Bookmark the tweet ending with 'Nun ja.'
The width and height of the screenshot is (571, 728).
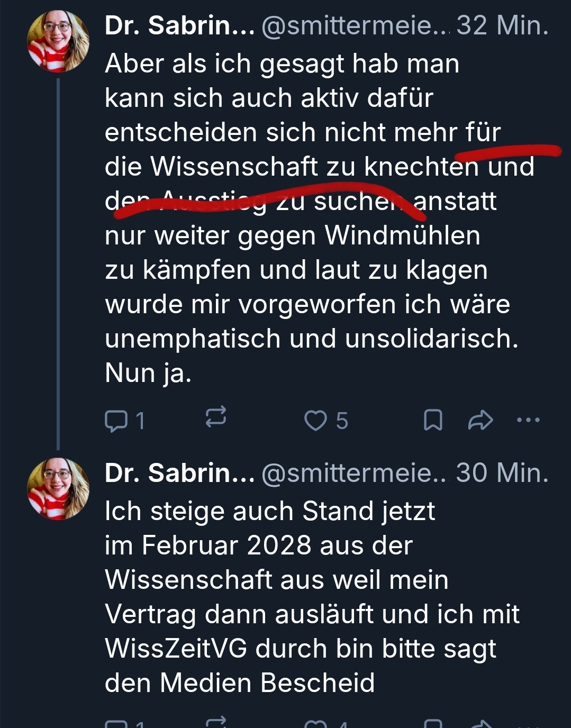(x=433, y=421)
